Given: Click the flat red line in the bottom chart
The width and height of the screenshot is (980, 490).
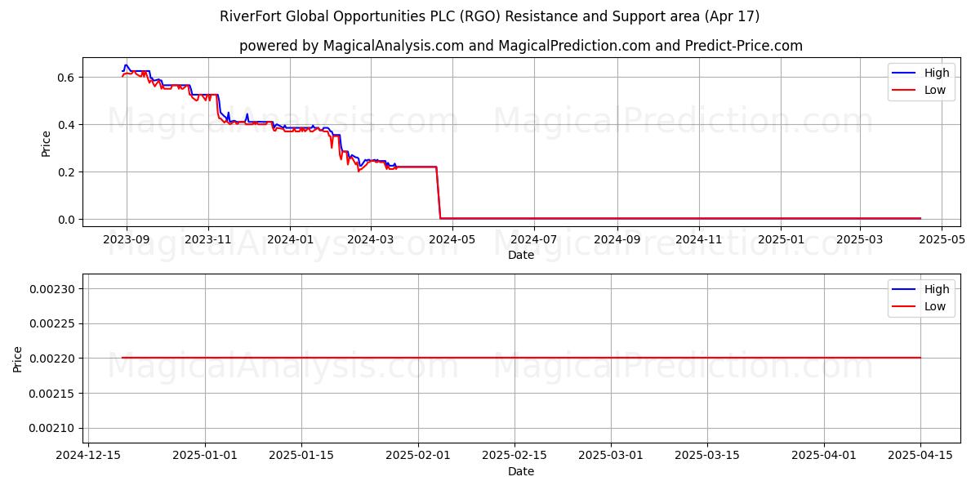Looking at the screenshot, I should [x=521, y=358].
